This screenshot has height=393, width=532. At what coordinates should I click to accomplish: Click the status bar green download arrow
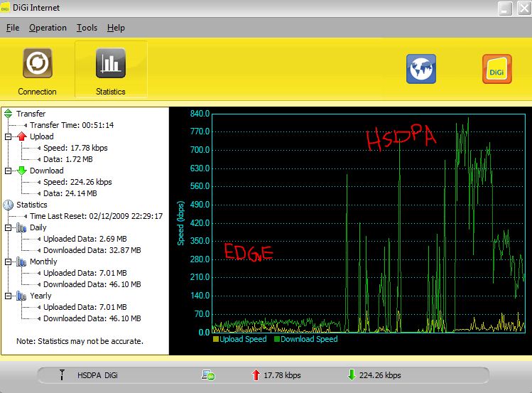[352, 375]
